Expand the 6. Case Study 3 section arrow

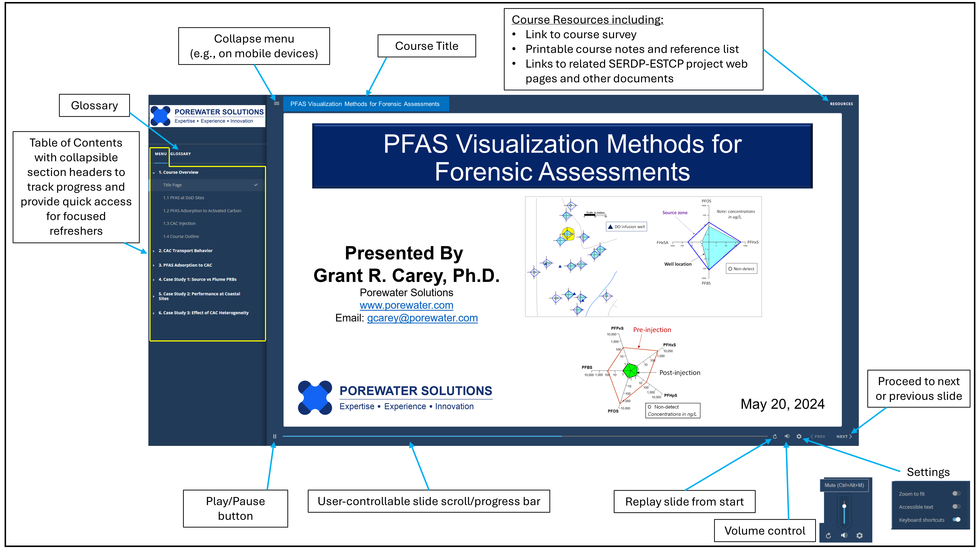tap(154, 313)
